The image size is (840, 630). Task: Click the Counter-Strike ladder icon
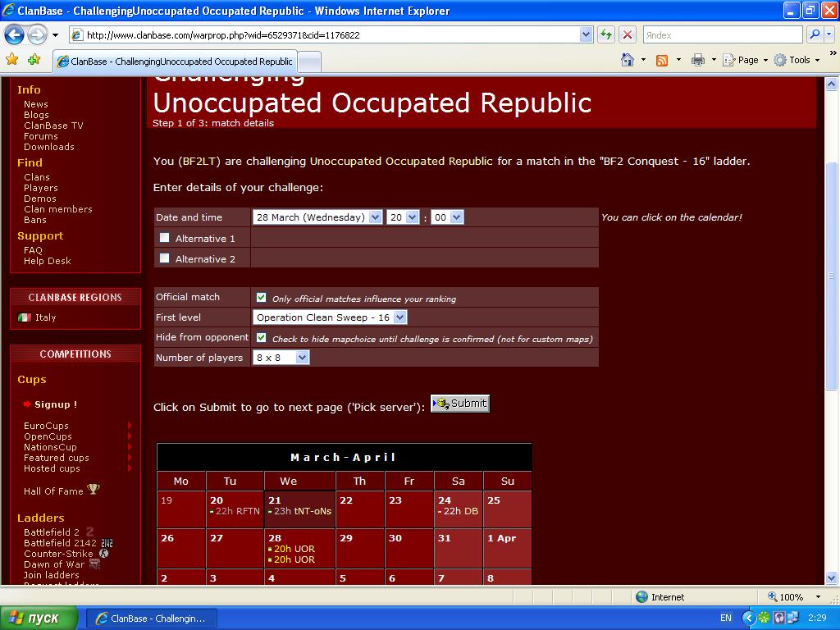coord(104,554)
